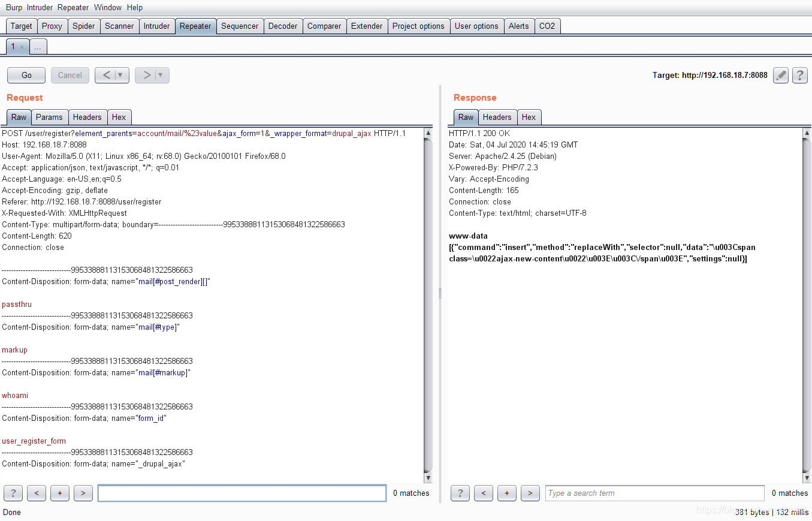This screenshot has height=521, width=812.
Task: Open the Burp menu
Action: coord(14,7)
